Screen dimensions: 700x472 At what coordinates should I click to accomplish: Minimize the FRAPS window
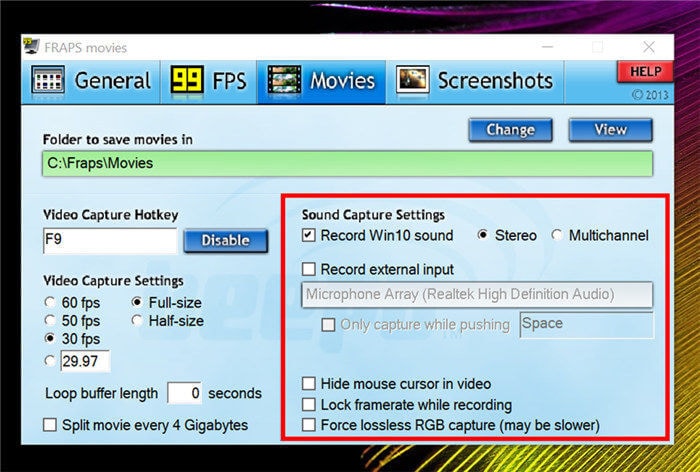click(548, 46)
